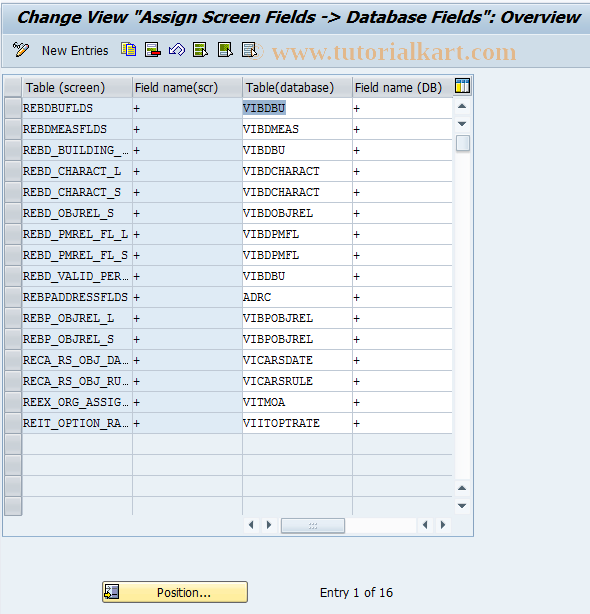Toggle display/change mode pencil icon
This screenshot has width=590, height=614.
[20, 50]
